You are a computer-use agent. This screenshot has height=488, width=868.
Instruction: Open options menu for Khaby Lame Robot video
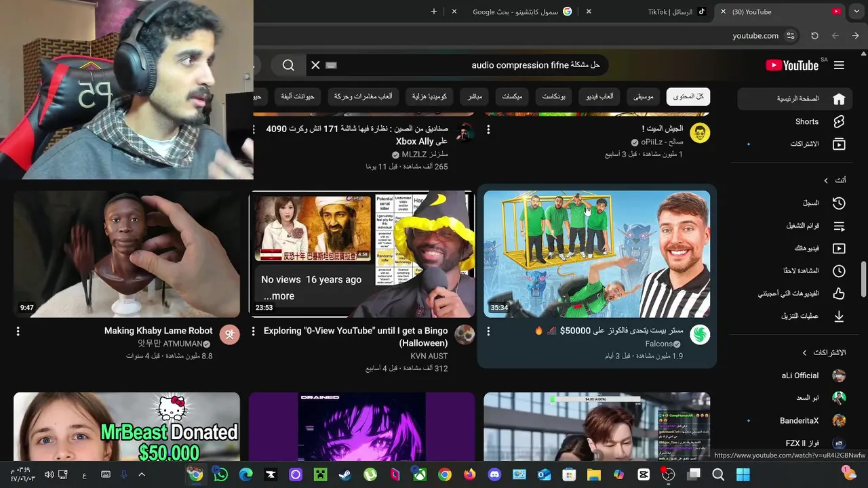[x=18, y=331]
